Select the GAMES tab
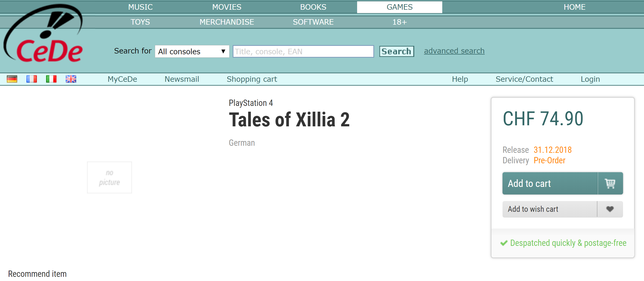Screen dimensions: 644x281 coord(400,7)
